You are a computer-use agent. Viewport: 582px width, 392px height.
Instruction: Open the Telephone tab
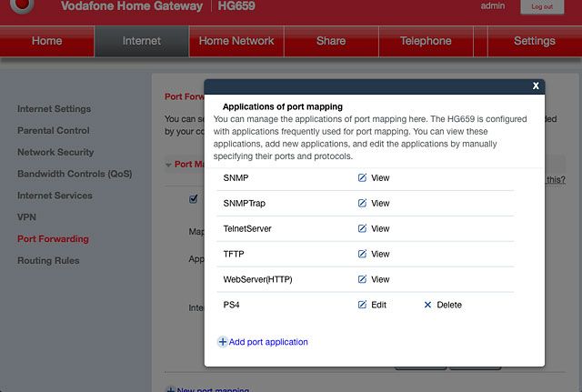pos(426,41)
